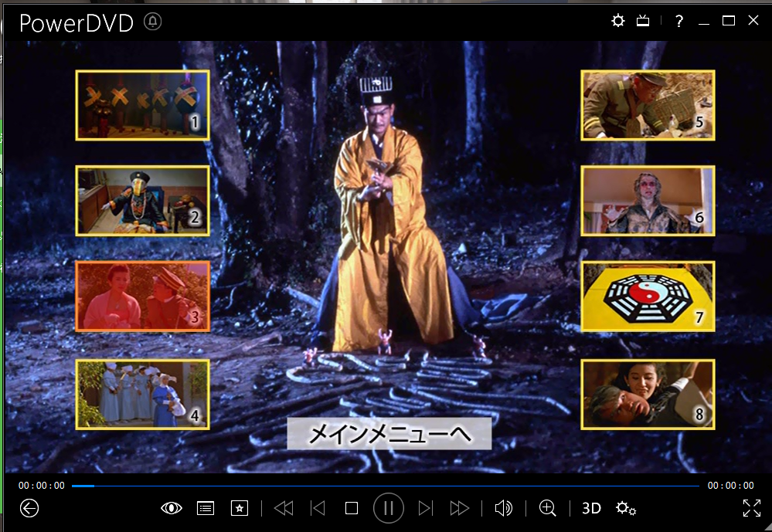The image size is (772, 532).
Task: Mute the volume speaker icon
Action: [x=503, y=508]
